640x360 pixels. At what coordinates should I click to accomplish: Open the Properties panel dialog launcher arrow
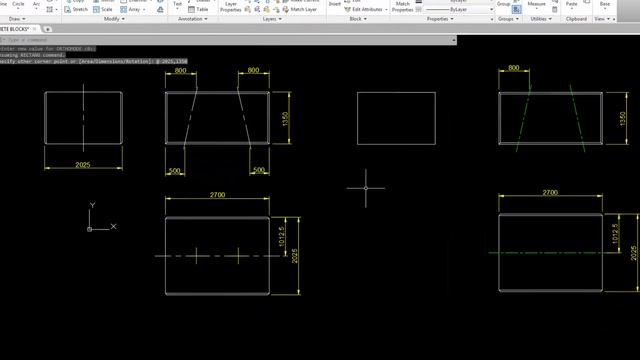point(491,19)
